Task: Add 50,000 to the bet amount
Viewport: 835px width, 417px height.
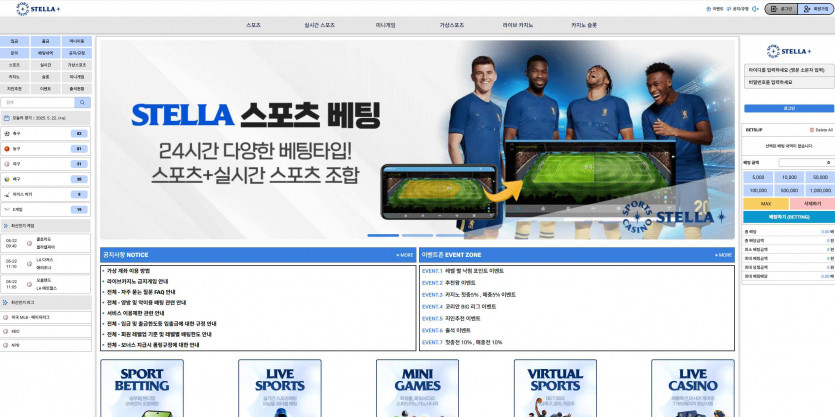Action: 820,177
